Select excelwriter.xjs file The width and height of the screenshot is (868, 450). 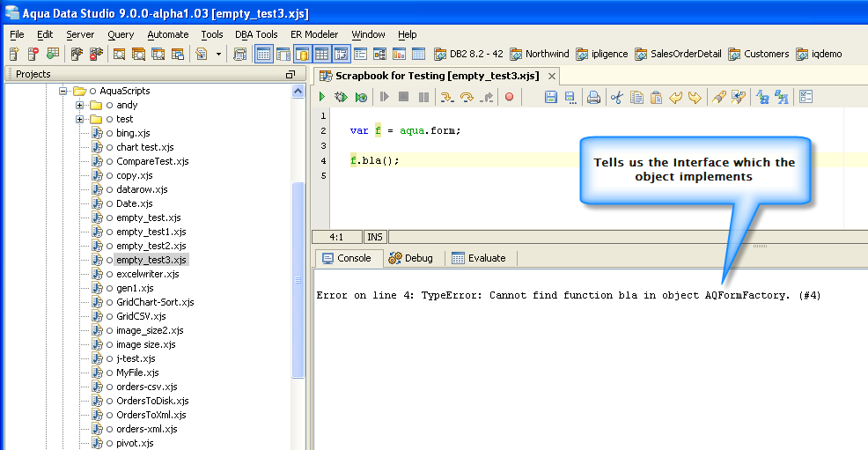click(x=148, y=274)
